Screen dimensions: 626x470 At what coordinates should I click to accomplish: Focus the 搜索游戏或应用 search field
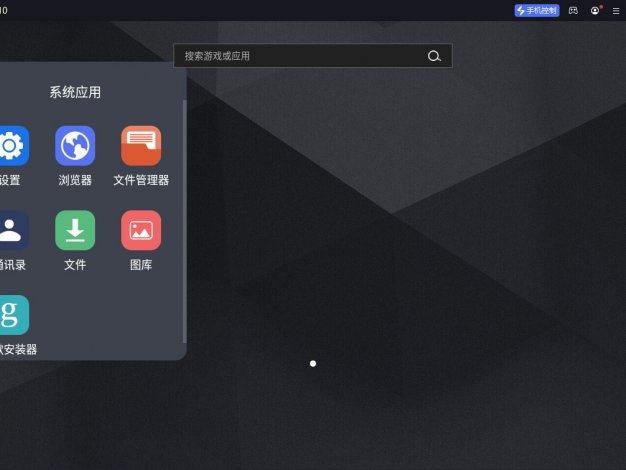tap(313, 56)
